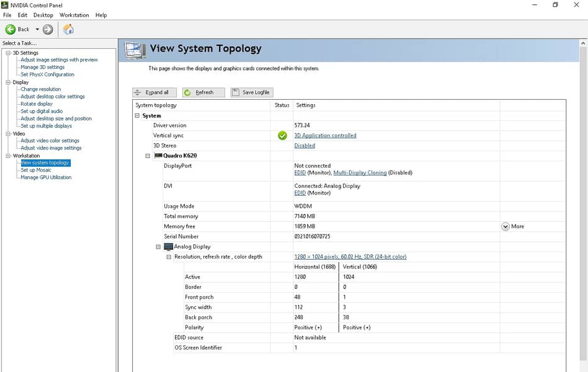
Task: Collapse Resolution, refresh rate, color depth node
Action: [169, 257]
